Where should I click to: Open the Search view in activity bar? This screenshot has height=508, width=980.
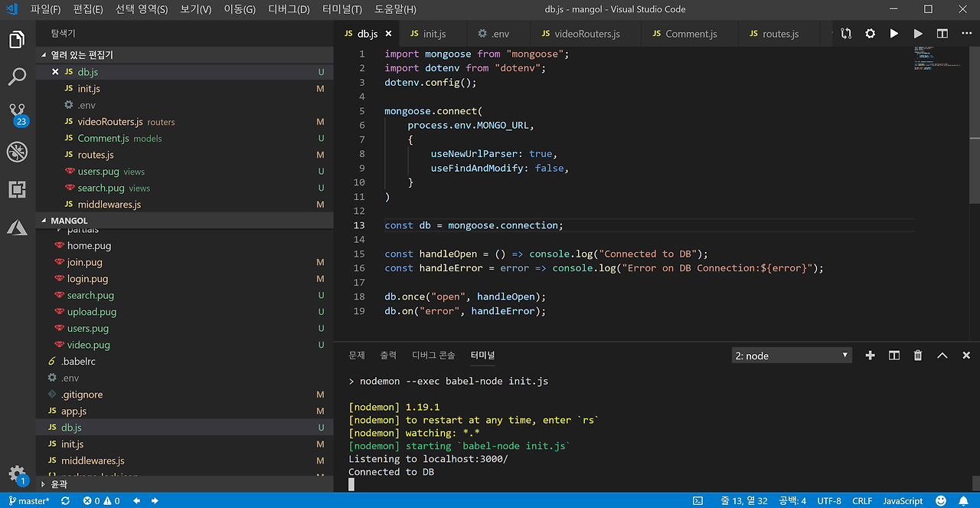(x=17, y=77)
